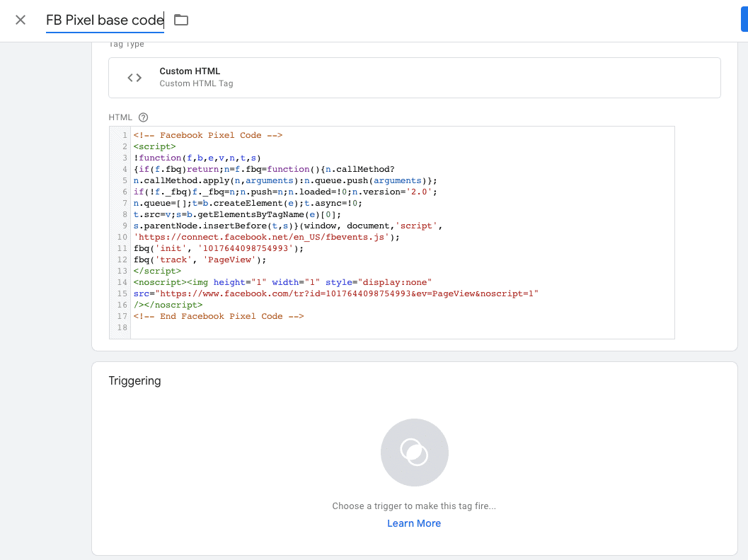Place cursor on empty line 18 of editor
Viewport: 748px width, 560px height.
click(x=283, y=328)
